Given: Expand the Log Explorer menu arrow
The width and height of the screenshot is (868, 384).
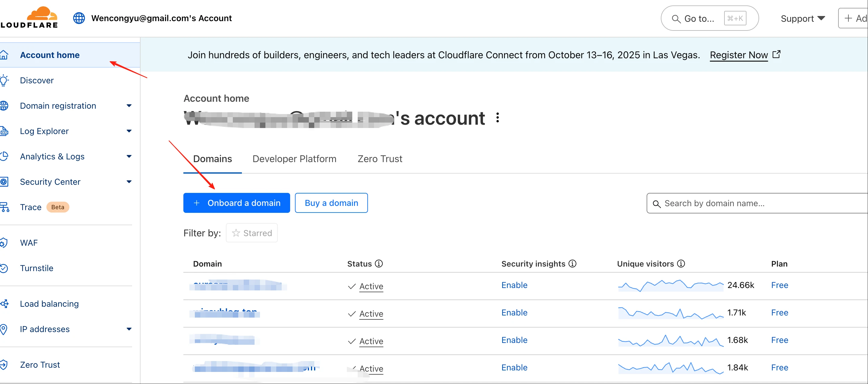Looking at the screenshot, I should [129, 131].
